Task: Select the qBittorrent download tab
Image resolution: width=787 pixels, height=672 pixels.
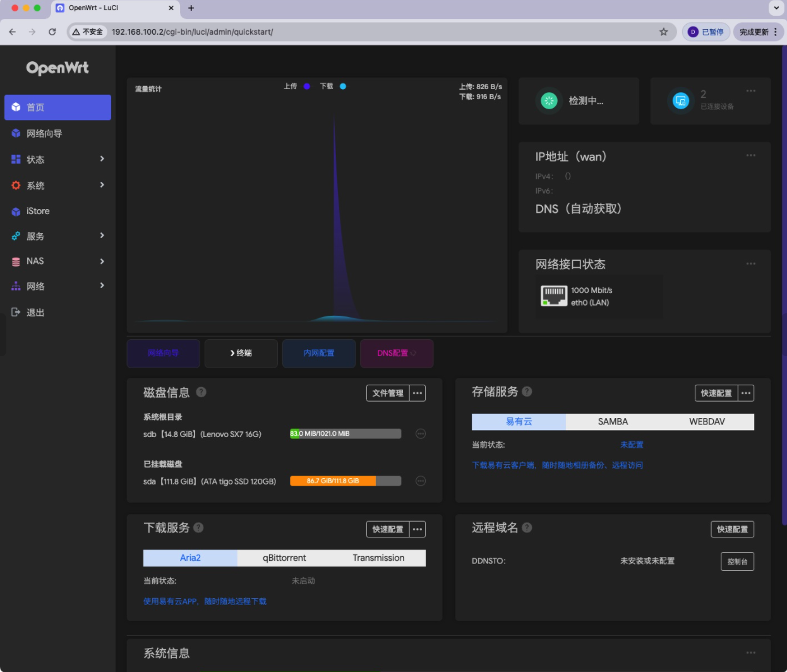Action: tap(284, 558)
